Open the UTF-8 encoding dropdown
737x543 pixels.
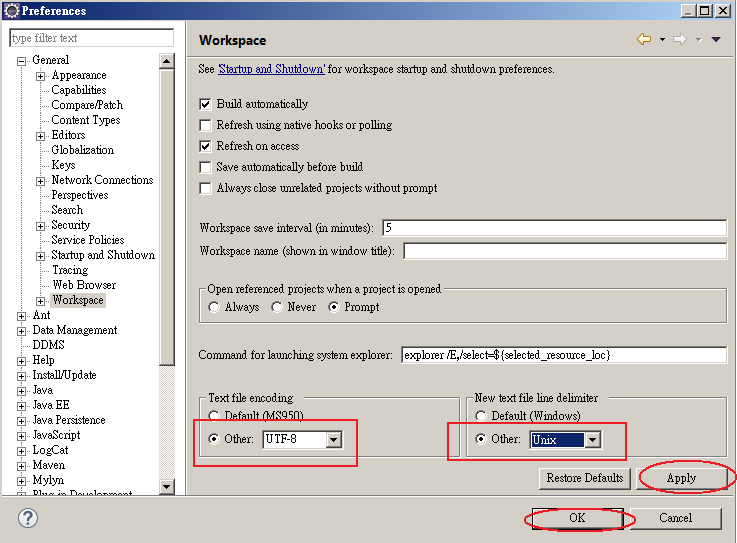pyautogui.click(x=333, y=440)
